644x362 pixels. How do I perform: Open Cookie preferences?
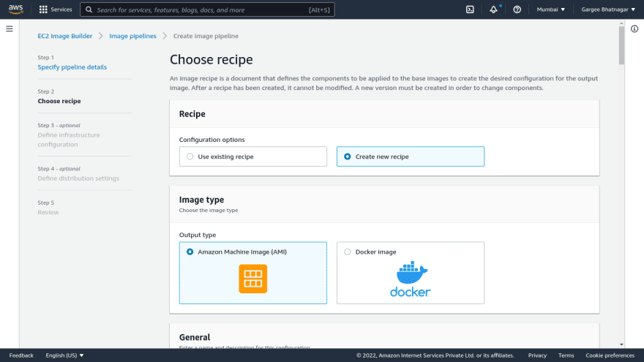(x=610, y=355)
